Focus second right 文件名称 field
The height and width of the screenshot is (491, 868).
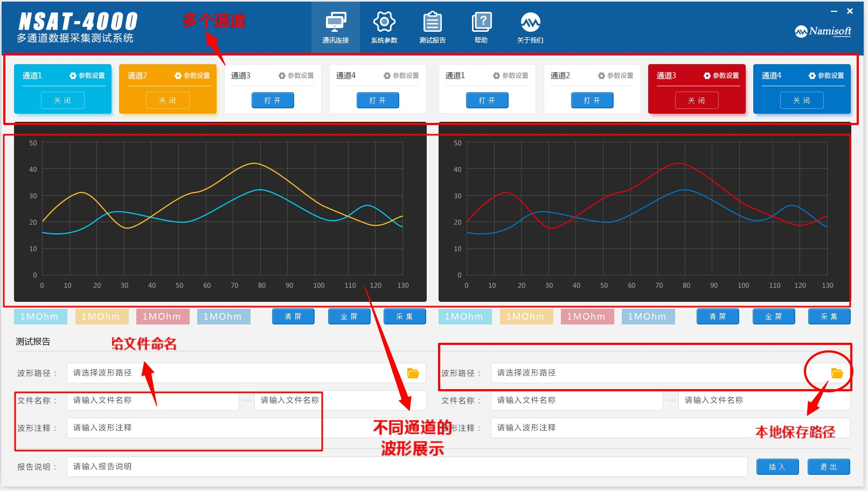click(x=764, y=400)
